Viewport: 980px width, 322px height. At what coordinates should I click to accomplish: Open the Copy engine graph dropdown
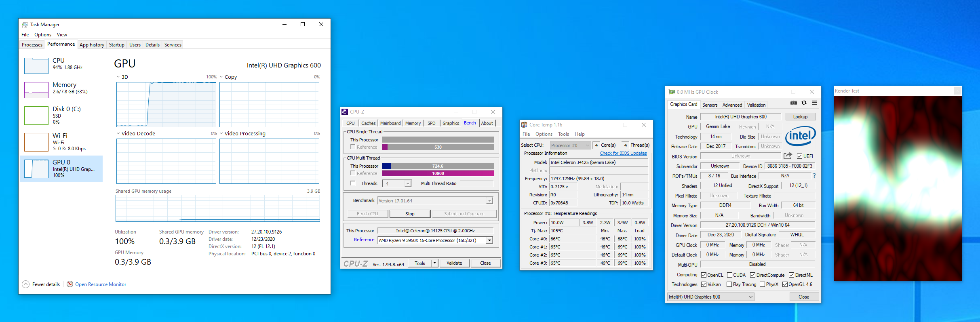[221, 77]
